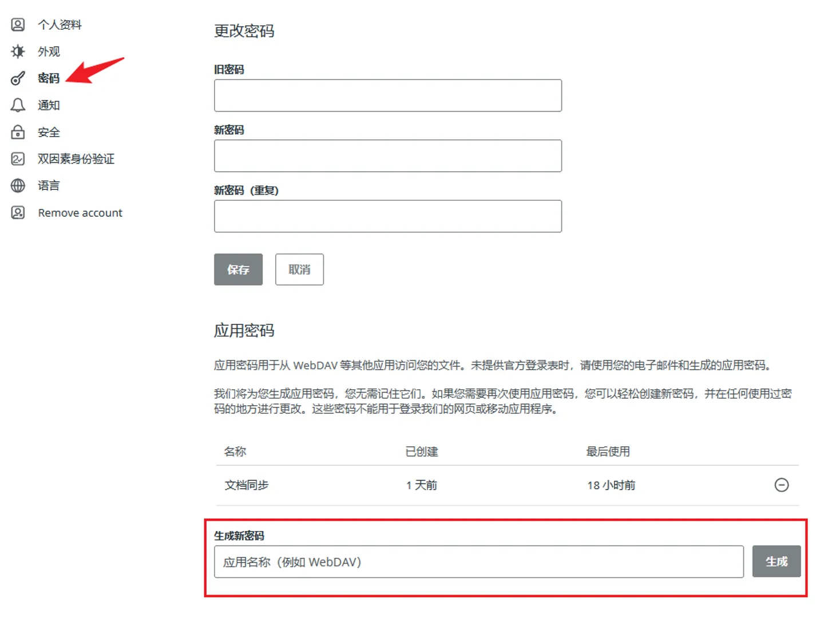Click the 外观 appearance sun icon

[18, 51]
